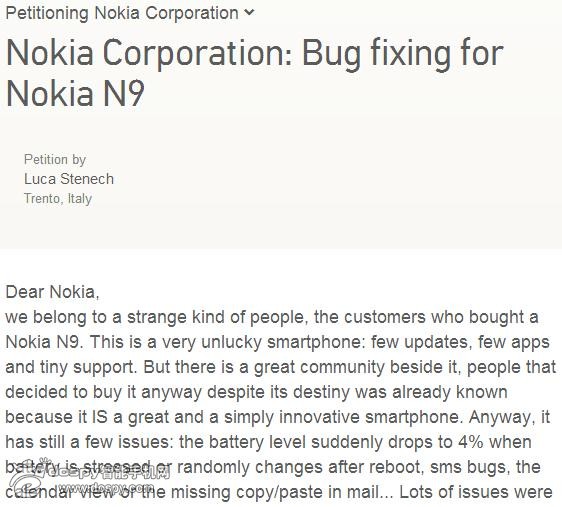Click the words Nokia N9 in the headline

(75, 93)
